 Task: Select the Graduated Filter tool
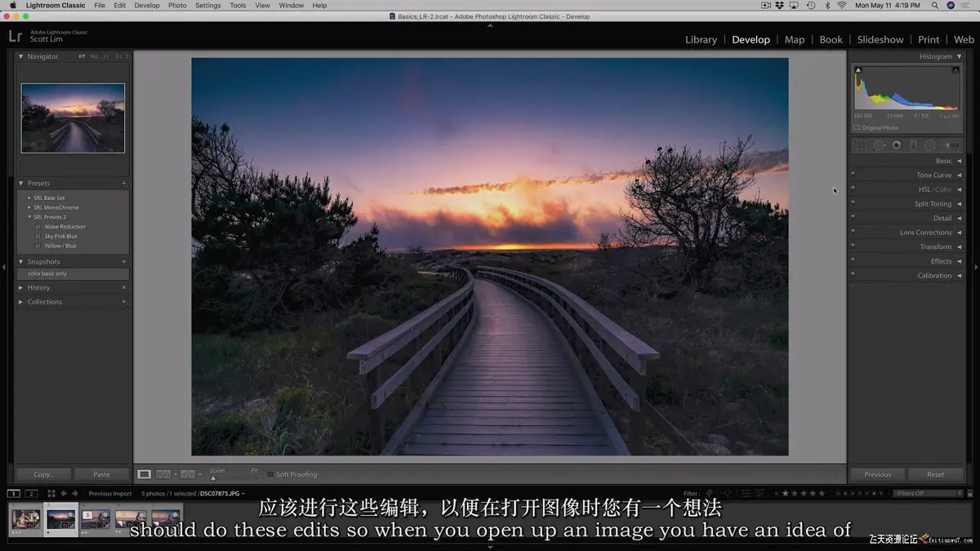tap(913, 145)
